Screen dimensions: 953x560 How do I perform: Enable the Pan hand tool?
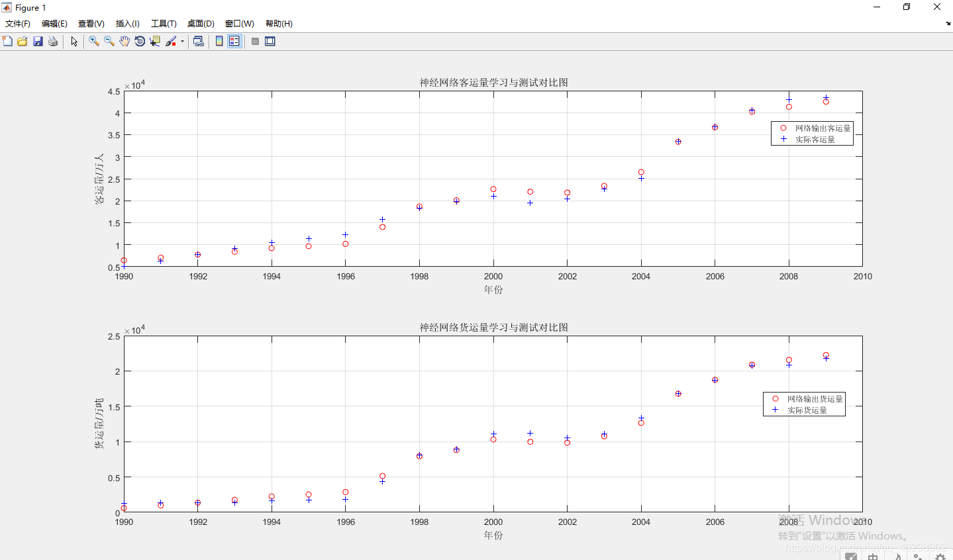[x=125, y=41]
